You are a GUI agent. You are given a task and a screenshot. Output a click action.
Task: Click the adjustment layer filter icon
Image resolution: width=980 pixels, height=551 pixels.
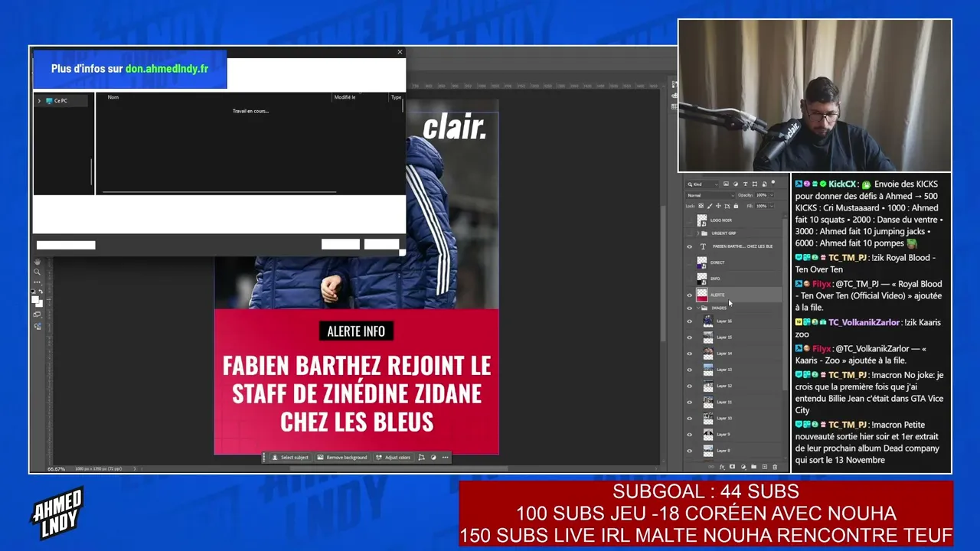point(736,184)
